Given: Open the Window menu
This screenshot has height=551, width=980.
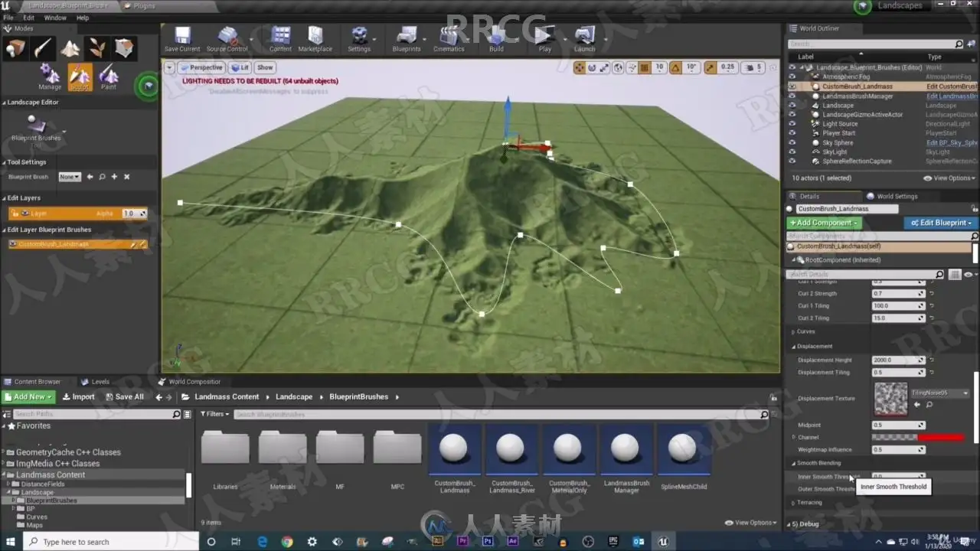Looking at the screenshot, I should (x=55, y=18).
